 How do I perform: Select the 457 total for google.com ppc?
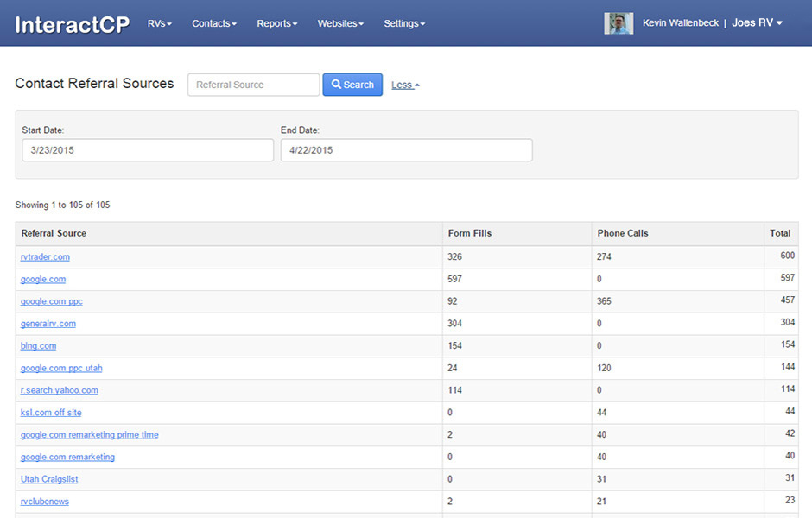[781, 300]
